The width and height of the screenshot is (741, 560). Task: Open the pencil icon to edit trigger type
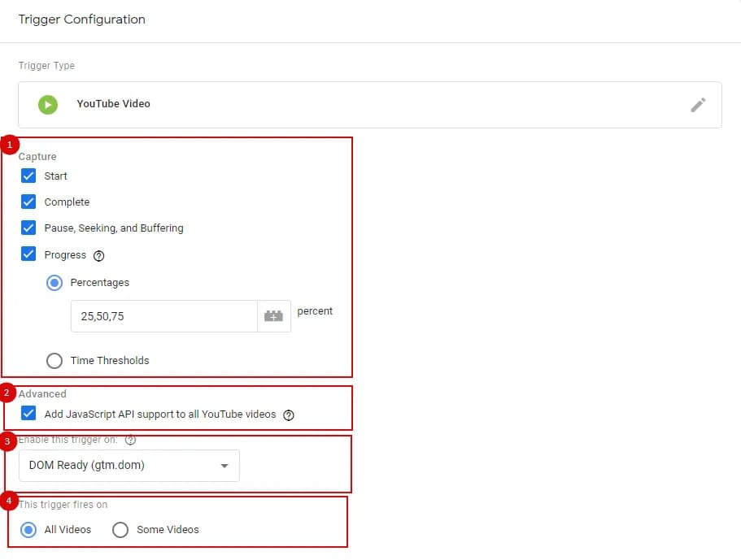[x=698, y=104]
